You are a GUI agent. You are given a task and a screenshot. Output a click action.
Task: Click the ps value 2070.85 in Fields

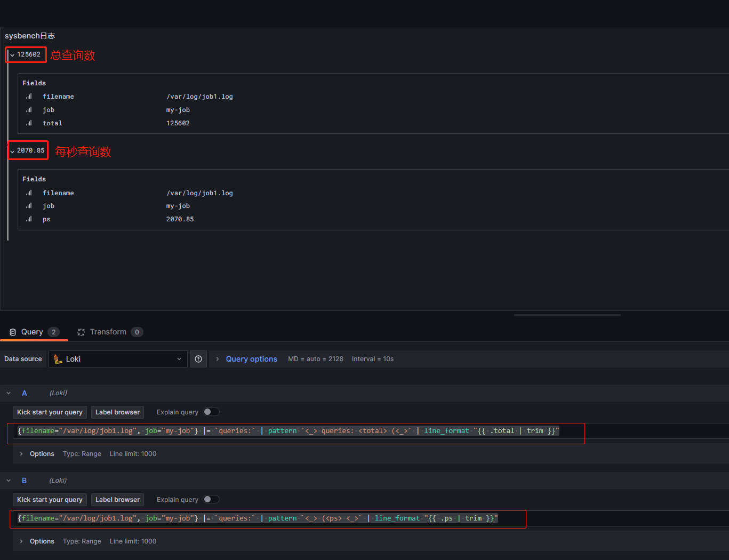[180, 219]
